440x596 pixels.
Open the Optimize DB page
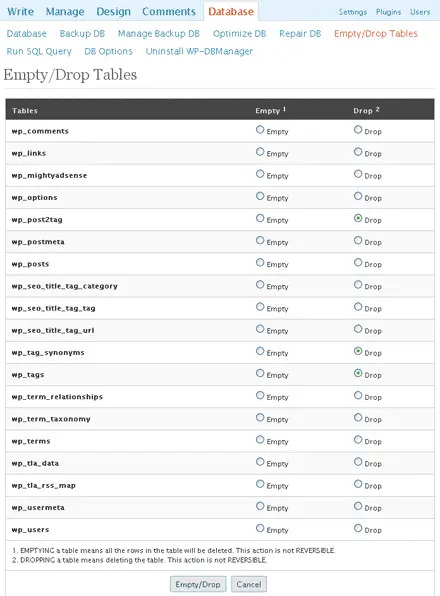[x=239, y=33]
